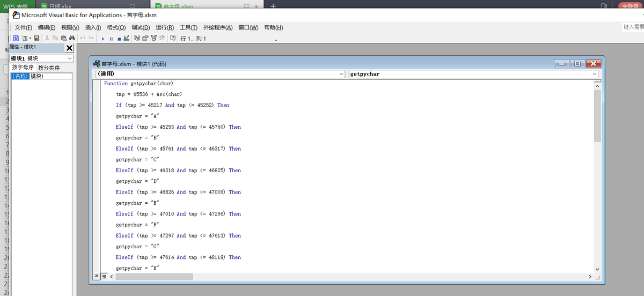Click the line tmp = 65536 + Asc(char)
The height and width of the screenshot is (296, 644).
point(149,94)
